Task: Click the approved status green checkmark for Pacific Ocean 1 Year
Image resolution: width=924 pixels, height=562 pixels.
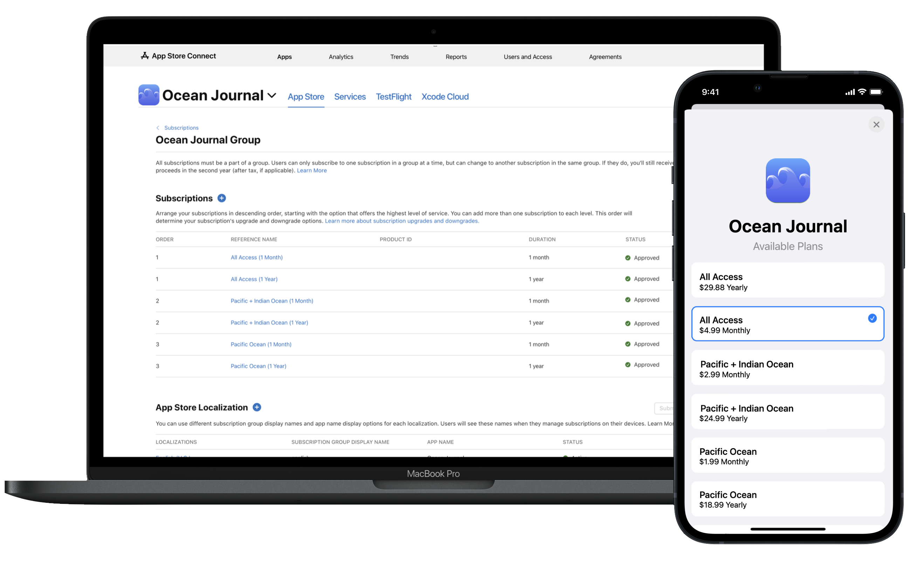Action: pyautogui.click(x=626, y=365)
